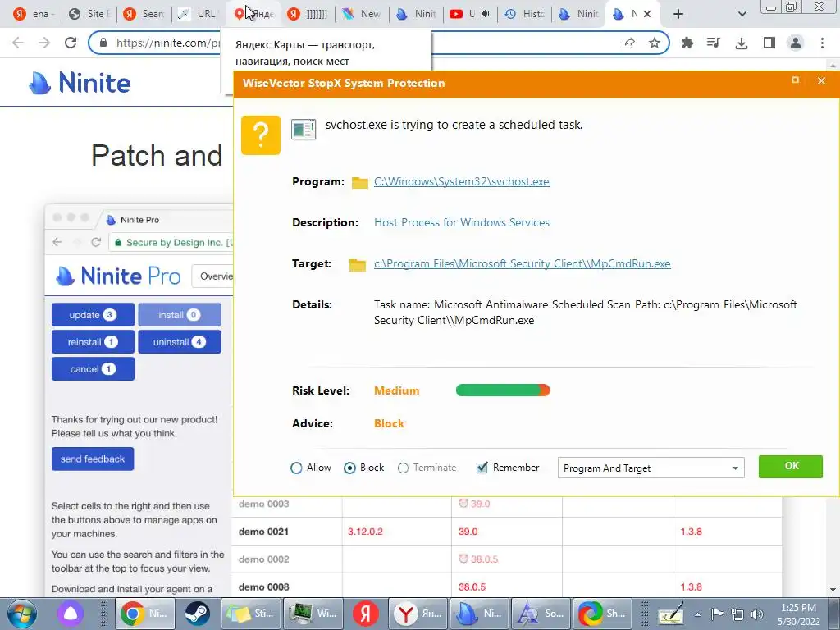
Task: Click the send feedback button
Action: [x=93, y=459]
